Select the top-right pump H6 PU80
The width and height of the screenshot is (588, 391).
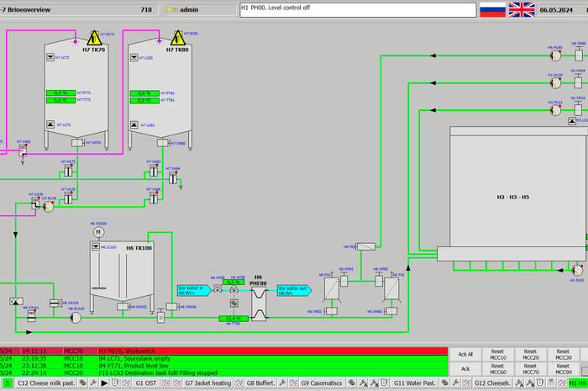click(556, 55)
